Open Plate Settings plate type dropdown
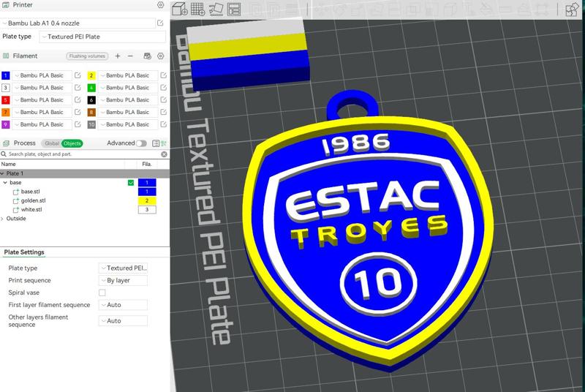The height and width of the screenshot is (392, 585). [x=123, y=268]
